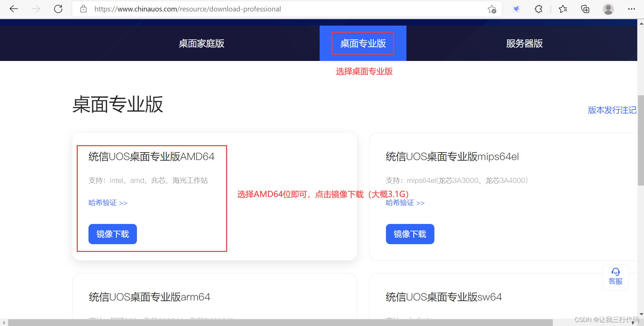Image resolution: width=644 pixels, height=326 pixels.
Task: Download mips64el image with 镜像下载
Action: [x=410, y=234]
